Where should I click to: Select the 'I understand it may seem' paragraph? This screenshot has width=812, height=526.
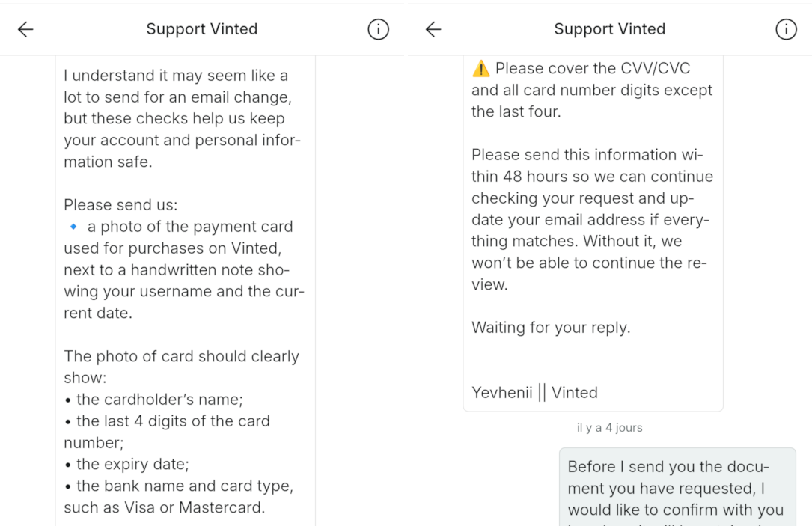[x=183, y=118]
